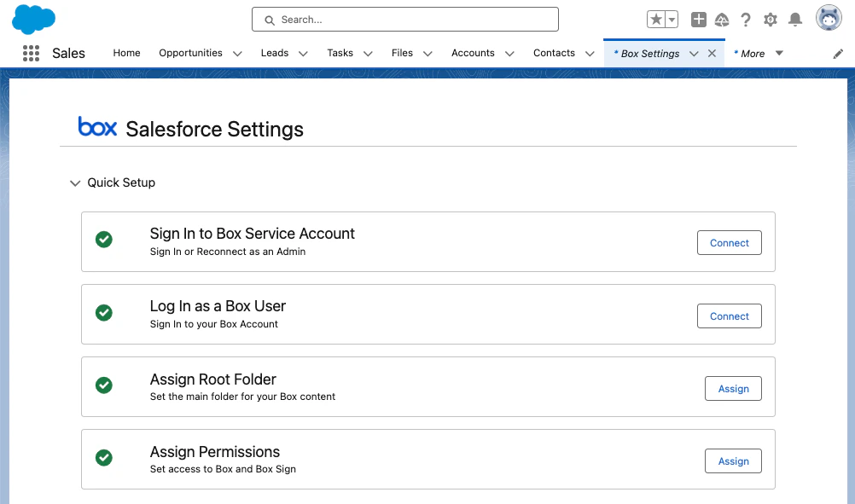Click Assign for Root Folder
The width and height of the screenshot is (855, 504).
click(733, 389)
